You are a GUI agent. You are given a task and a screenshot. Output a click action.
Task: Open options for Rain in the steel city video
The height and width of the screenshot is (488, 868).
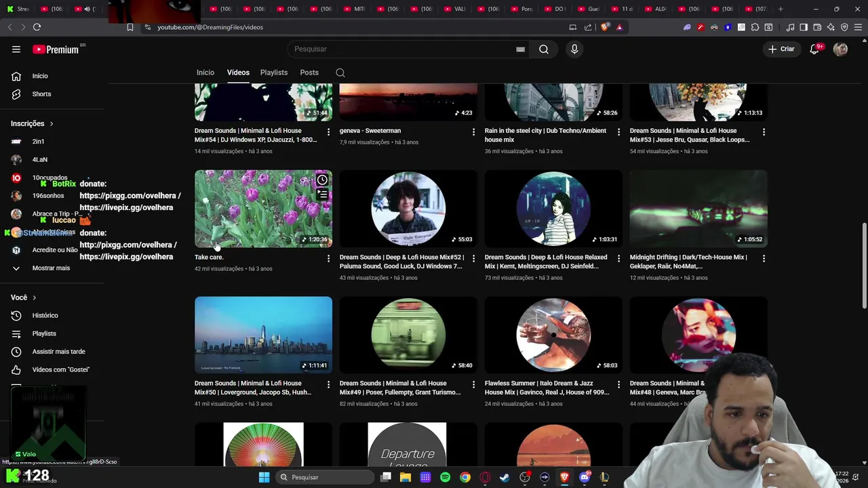click(x=618, y=131)
